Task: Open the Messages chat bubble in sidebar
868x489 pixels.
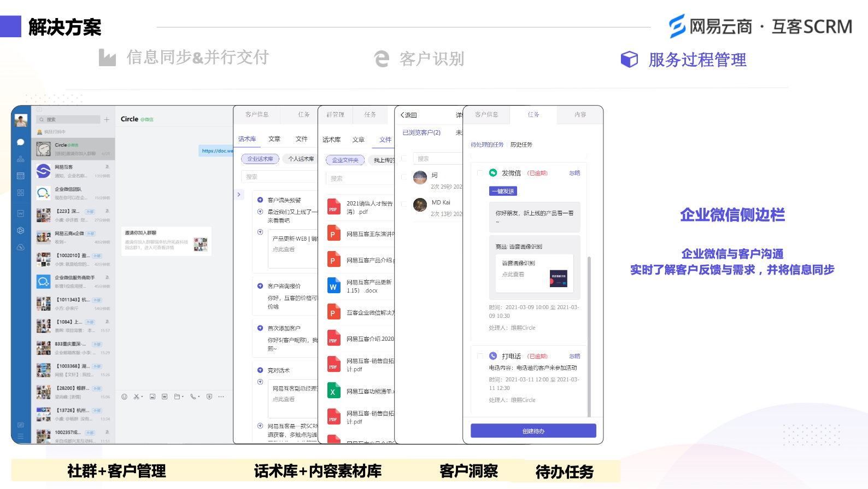Action: coord(21,142)
